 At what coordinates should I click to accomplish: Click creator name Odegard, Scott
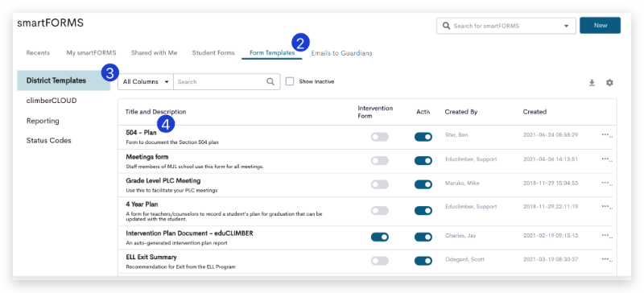[464, 259]
